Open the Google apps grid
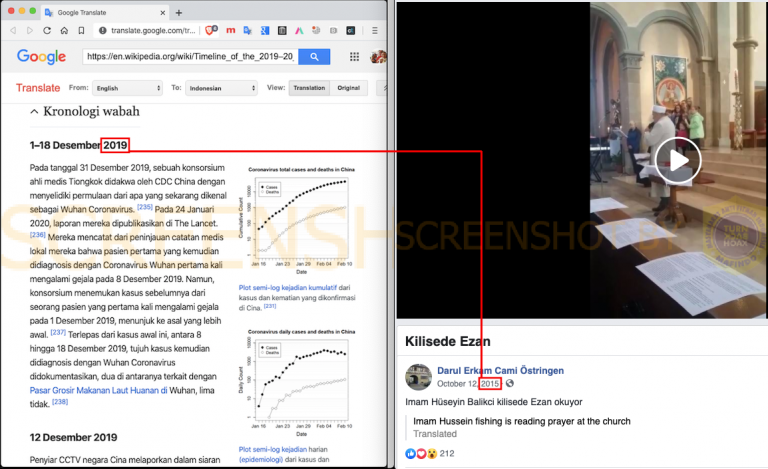The width and height of the screenshot is (768, 469). (x=354, y=57)
